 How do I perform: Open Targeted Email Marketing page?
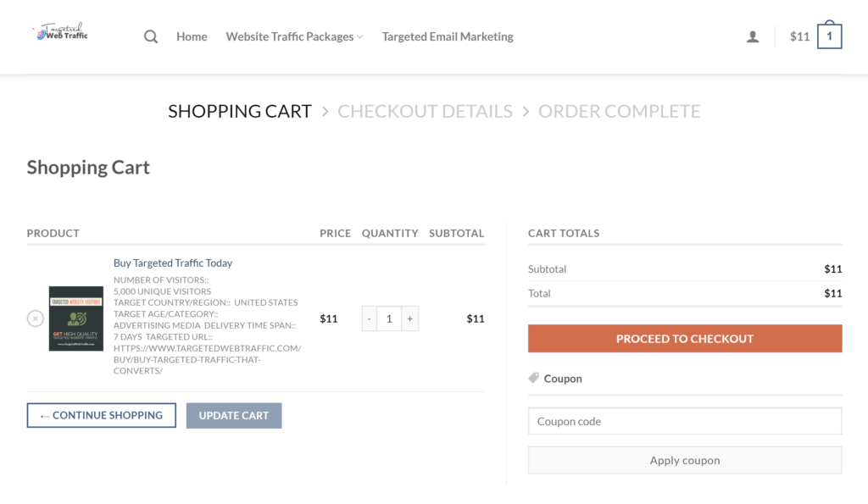448,36
